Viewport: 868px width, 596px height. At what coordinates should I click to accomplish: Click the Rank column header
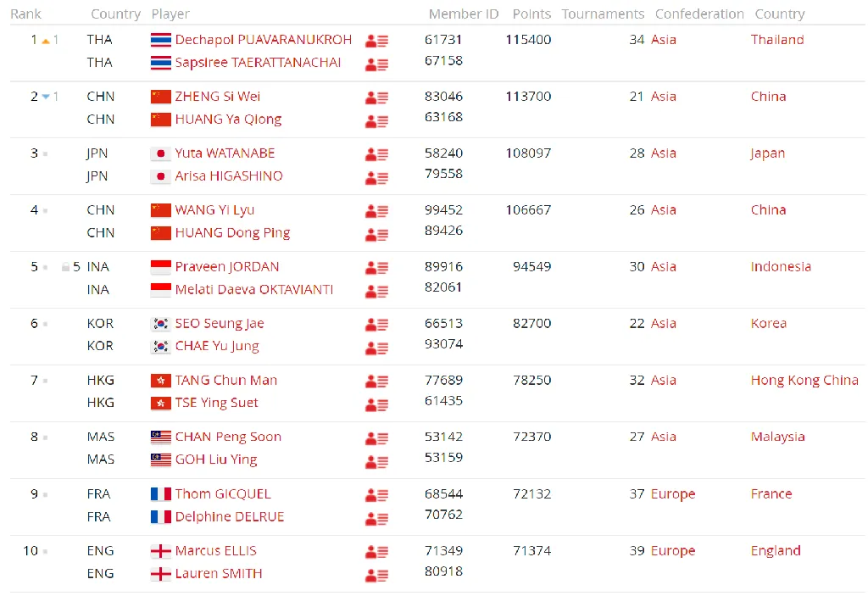25,14
